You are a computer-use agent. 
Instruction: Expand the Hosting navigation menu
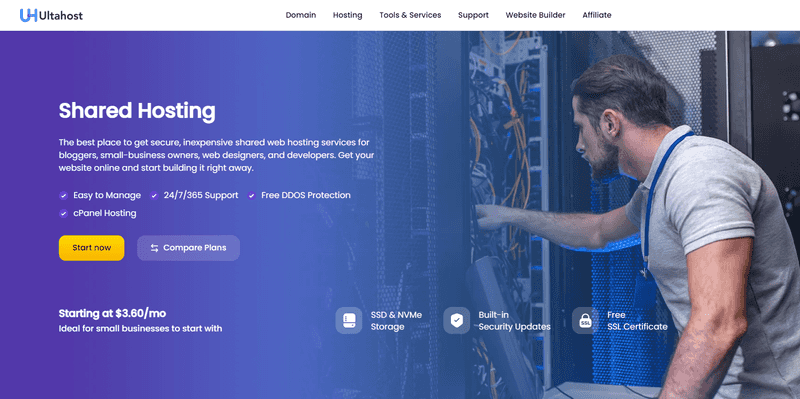click(347, 15)
